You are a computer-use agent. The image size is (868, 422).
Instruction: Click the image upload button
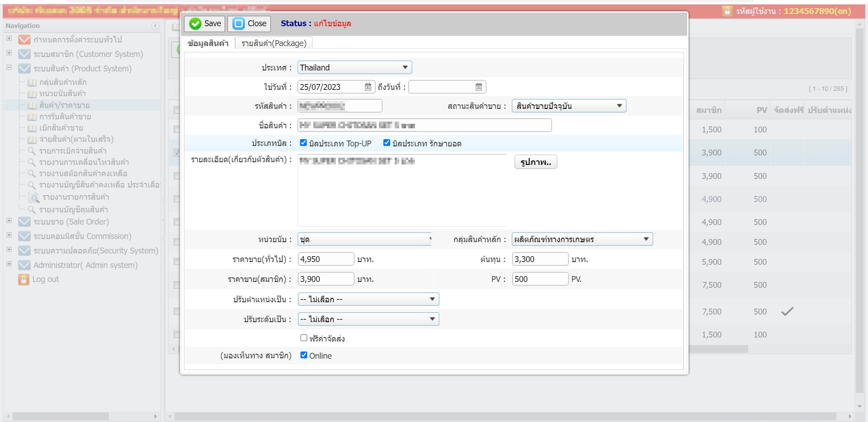(x=536, y=162)
